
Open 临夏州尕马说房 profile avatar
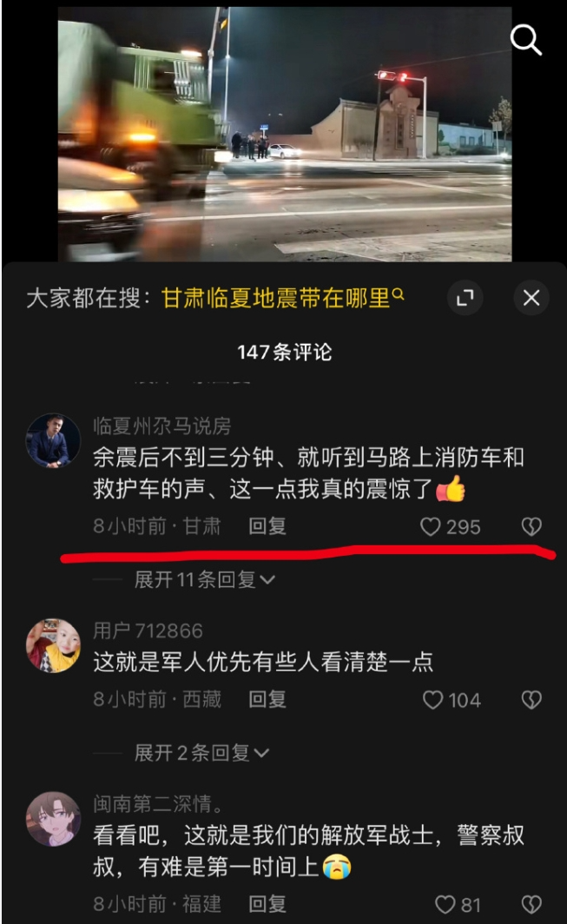tap(53, 440)
